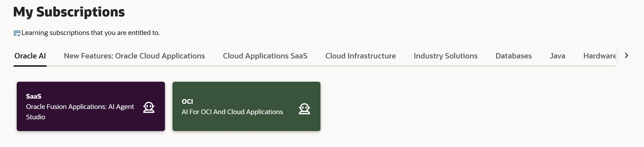Go to the Cloud Infrastructure tab
This screenshot has height=147, width=644.
tap(360, 56)
